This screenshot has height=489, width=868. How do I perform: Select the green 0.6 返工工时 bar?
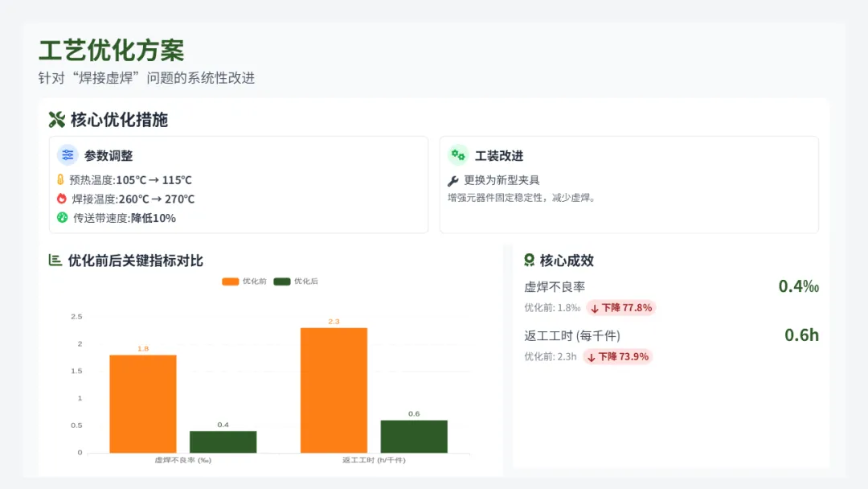pos(414,437)
